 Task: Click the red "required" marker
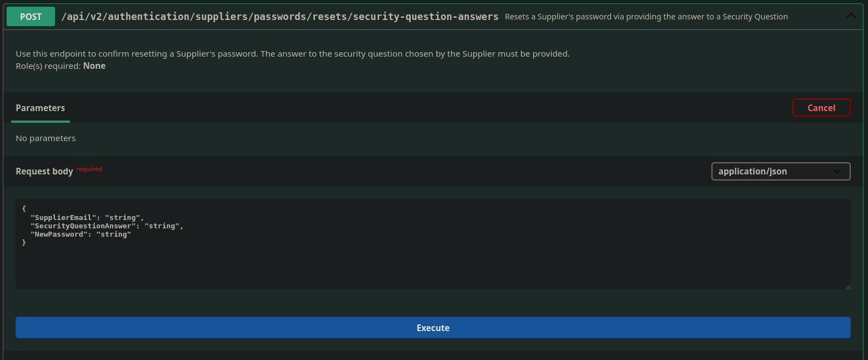click(89, 169)
